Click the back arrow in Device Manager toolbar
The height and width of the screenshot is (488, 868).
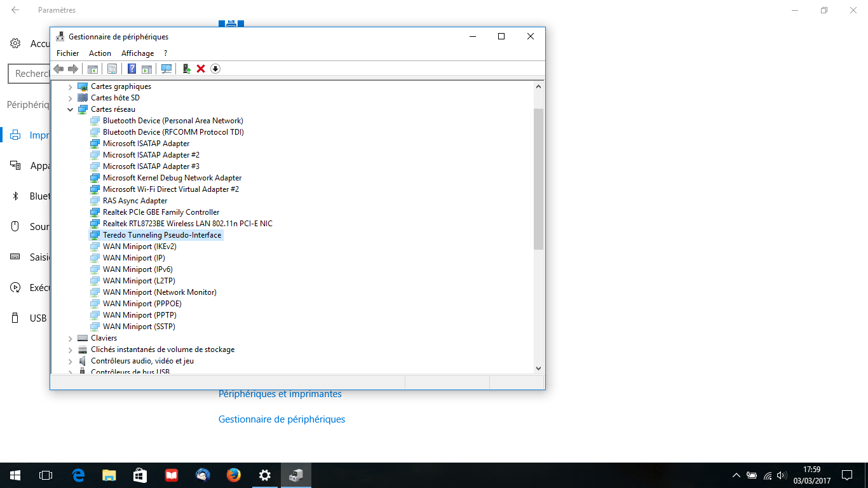point(58,69)
